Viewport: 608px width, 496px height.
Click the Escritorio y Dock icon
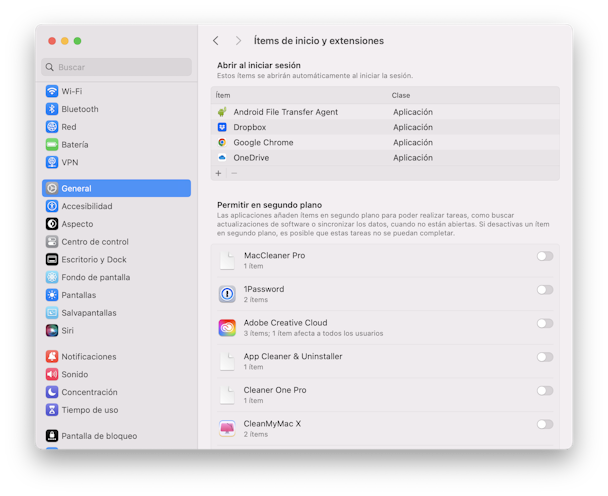52,259
